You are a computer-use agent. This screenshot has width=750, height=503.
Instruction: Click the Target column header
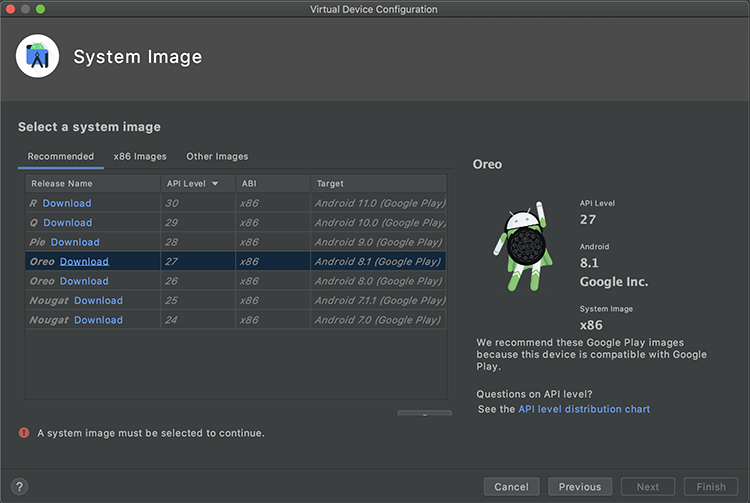pyautogui.click(x=330, y=184)
